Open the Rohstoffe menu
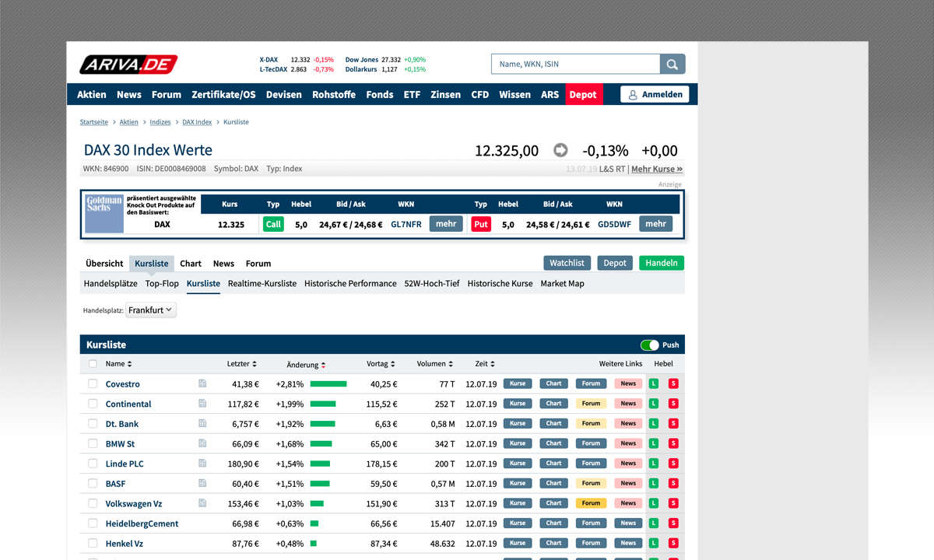The height and width of the screenshot is (560, 934). [x=334, y=94]
